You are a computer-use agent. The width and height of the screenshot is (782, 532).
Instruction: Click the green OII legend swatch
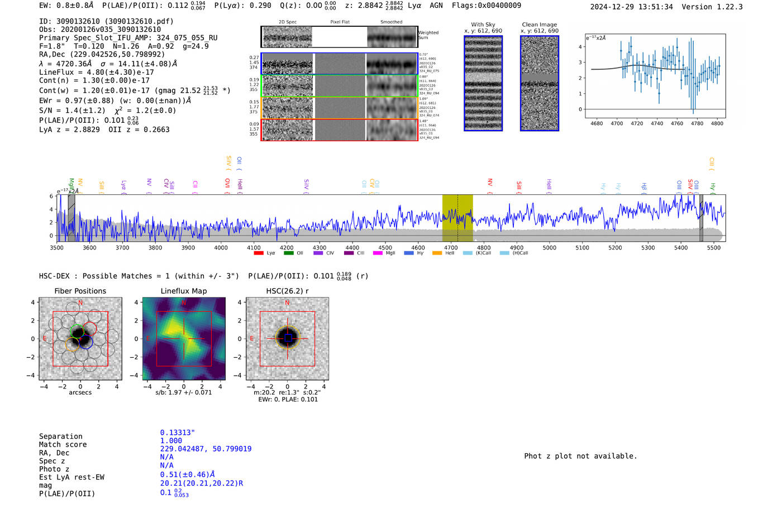click(288, 253)
